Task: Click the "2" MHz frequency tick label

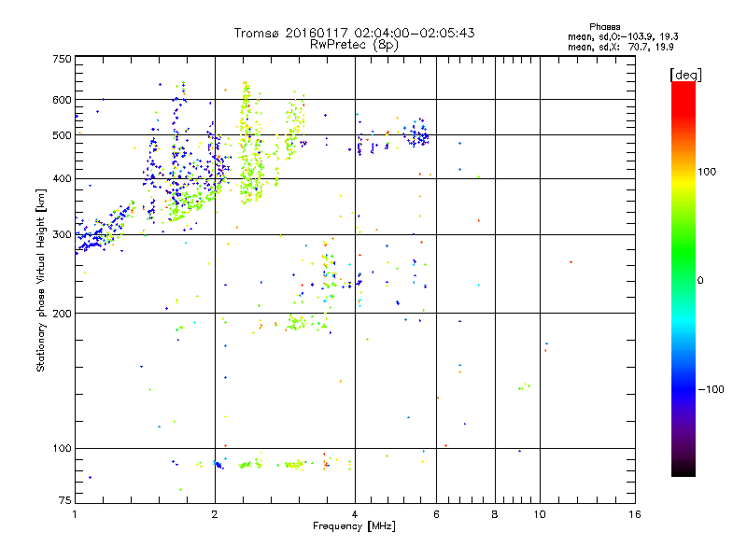Action: [215, 514]
